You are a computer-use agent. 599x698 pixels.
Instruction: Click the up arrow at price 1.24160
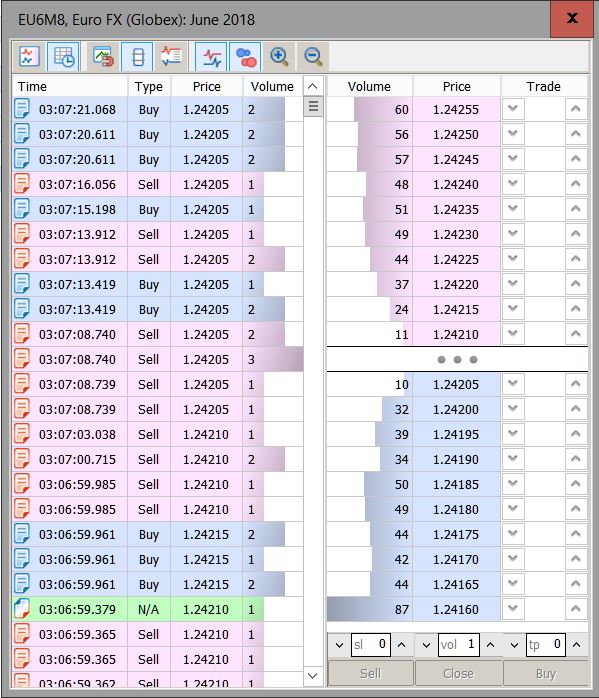click(576, 609)
